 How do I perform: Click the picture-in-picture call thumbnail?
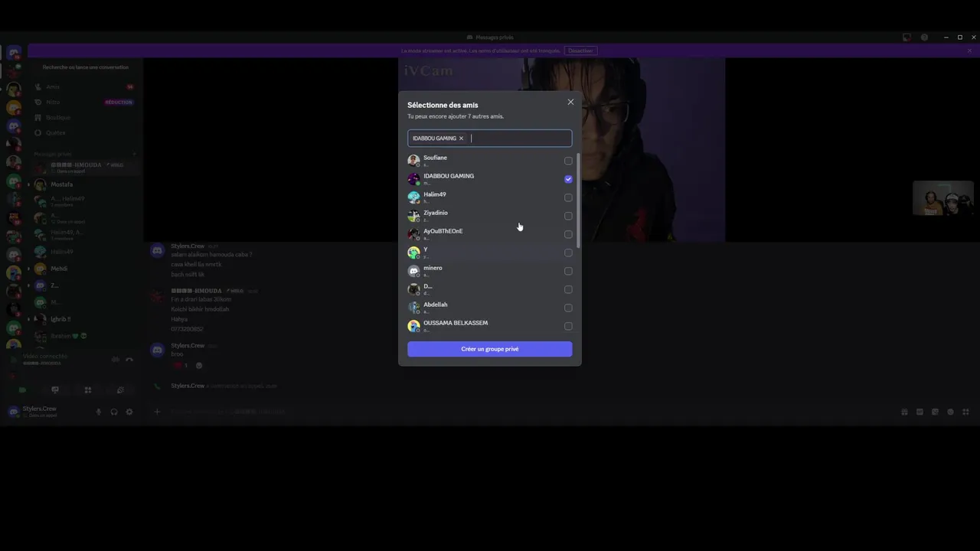coord(942,199)
